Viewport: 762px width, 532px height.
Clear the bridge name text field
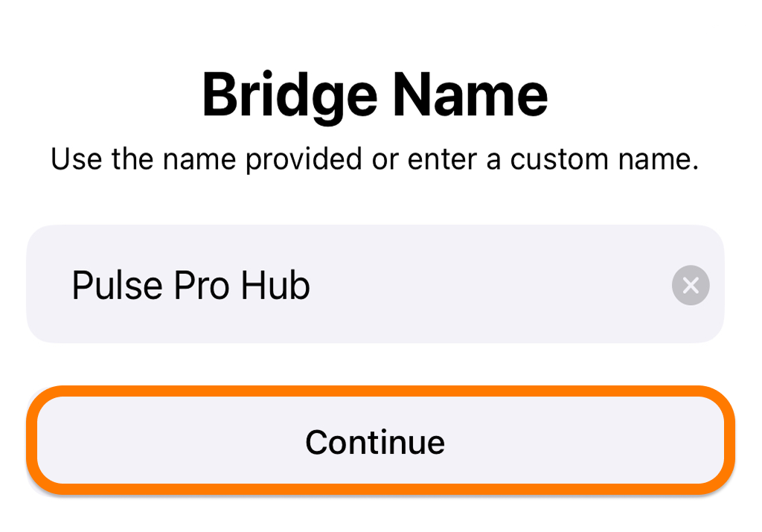[691, 285]
